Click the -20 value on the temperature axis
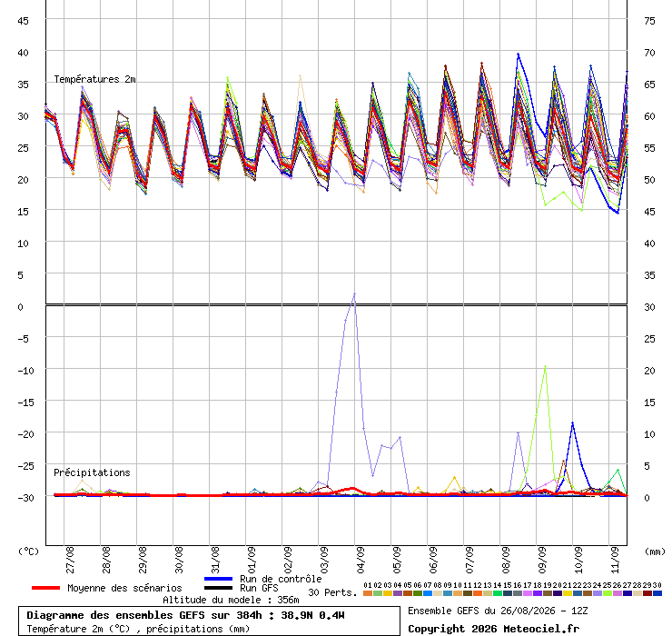Screen dimensions: 672x636 (x=25, y=434)
